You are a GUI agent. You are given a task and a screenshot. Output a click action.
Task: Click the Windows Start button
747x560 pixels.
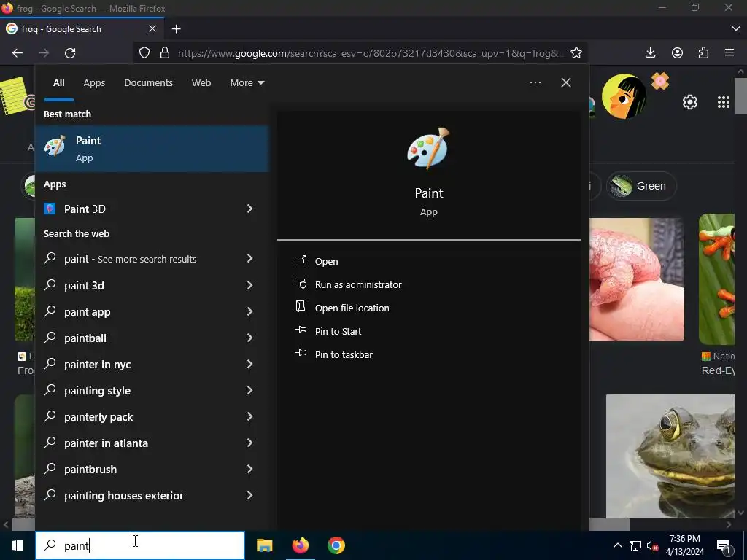pyautogui.click(x=18, y=545)
